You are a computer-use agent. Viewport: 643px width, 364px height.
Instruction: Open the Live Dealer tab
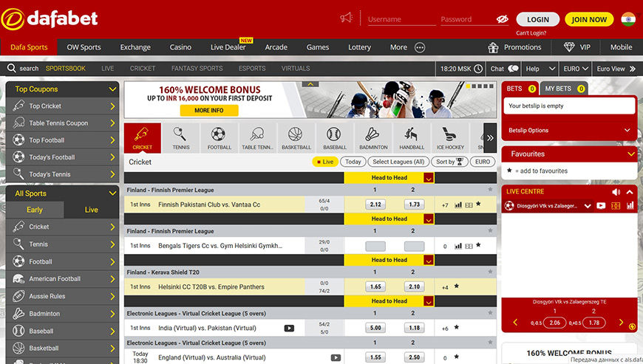point(228,47)
